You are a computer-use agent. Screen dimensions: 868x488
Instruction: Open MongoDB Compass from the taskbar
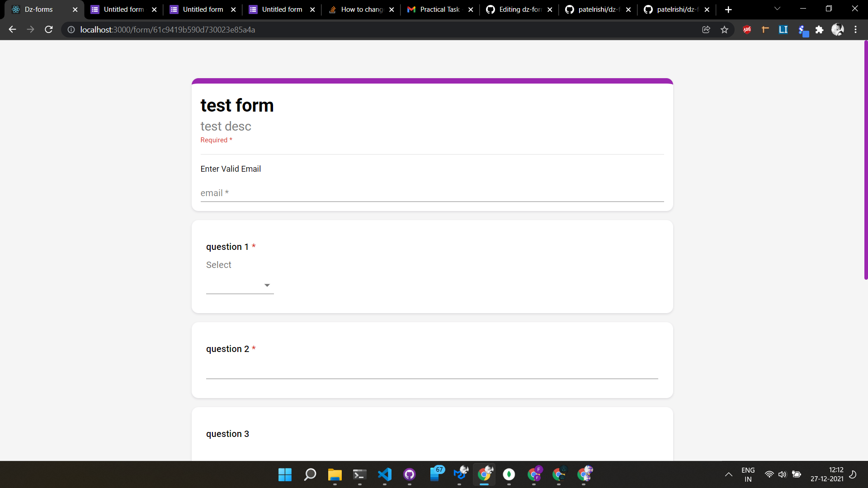point(509,474)
